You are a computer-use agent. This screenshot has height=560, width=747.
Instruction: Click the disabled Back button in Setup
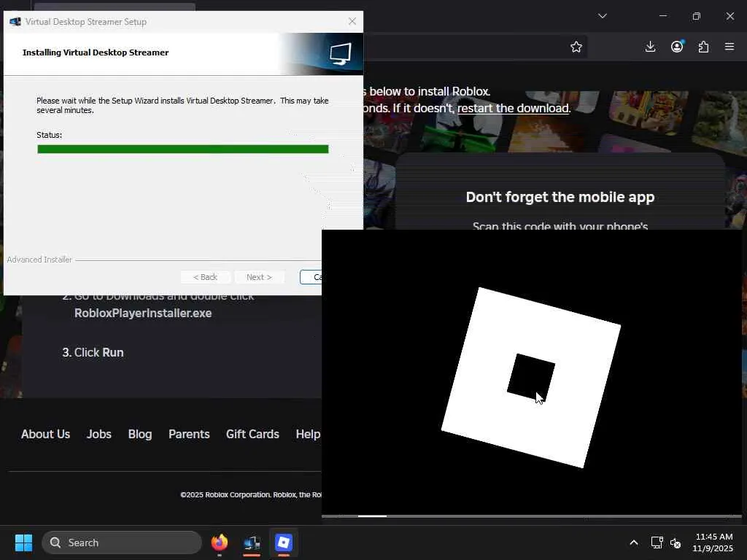pyautogui.click(x=205, y=277)
